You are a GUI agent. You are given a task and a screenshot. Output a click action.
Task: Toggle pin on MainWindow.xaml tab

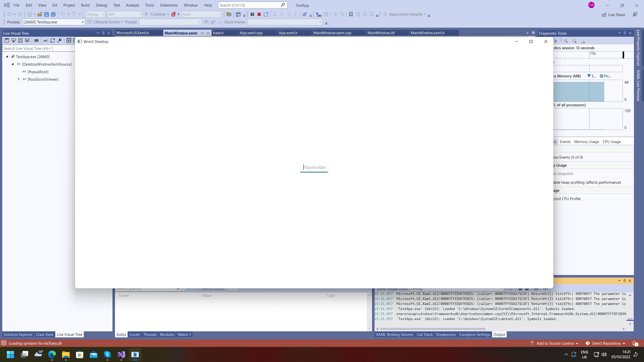pyautogui.click(x=202, y=33)
